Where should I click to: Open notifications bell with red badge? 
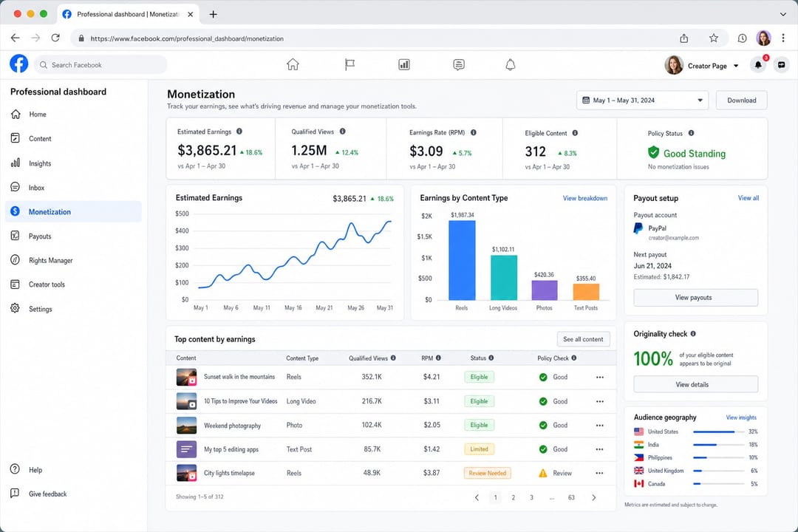[x=758, y=65]
